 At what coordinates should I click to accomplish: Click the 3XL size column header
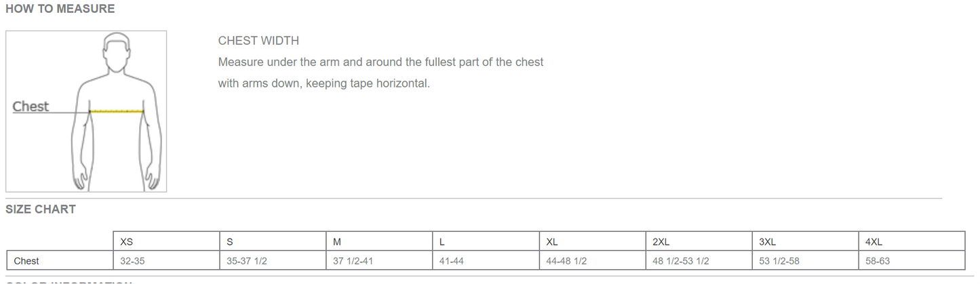pos(768,242)
